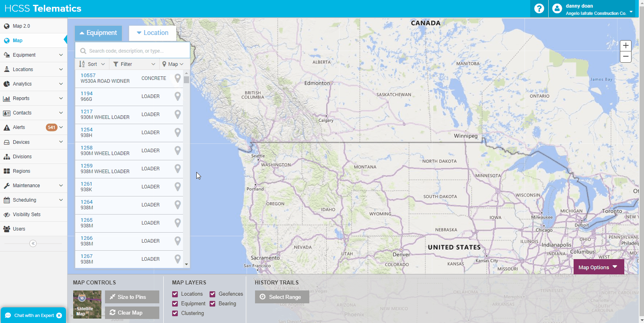Open the Filter dropdown
The image size is (644, 323).
pyautogui.click(x=134, y=64)
